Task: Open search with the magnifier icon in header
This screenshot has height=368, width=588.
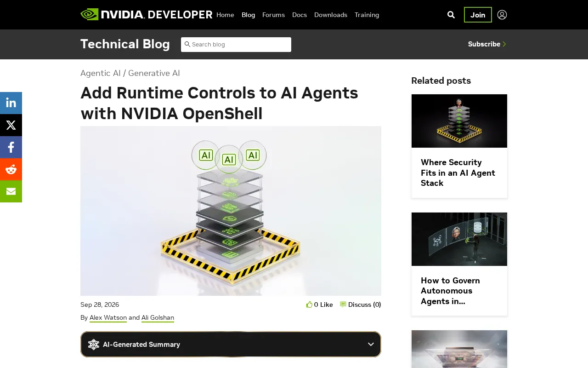Action: point(451,15)
